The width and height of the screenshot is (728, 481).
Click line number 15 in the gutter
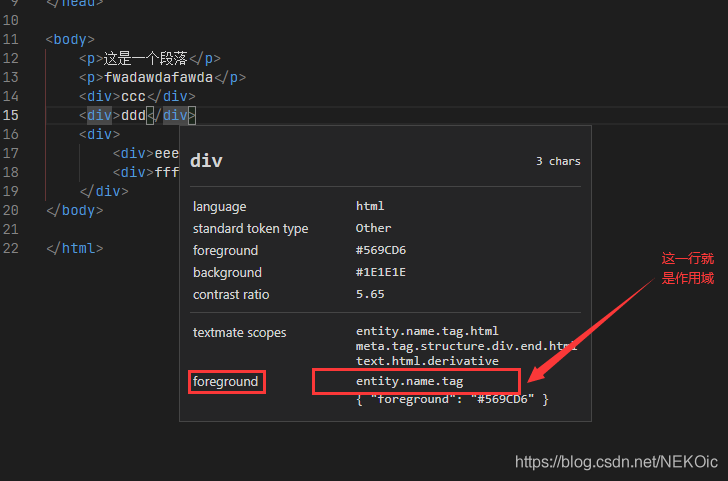pyautogui.click(x=11, y=115)
